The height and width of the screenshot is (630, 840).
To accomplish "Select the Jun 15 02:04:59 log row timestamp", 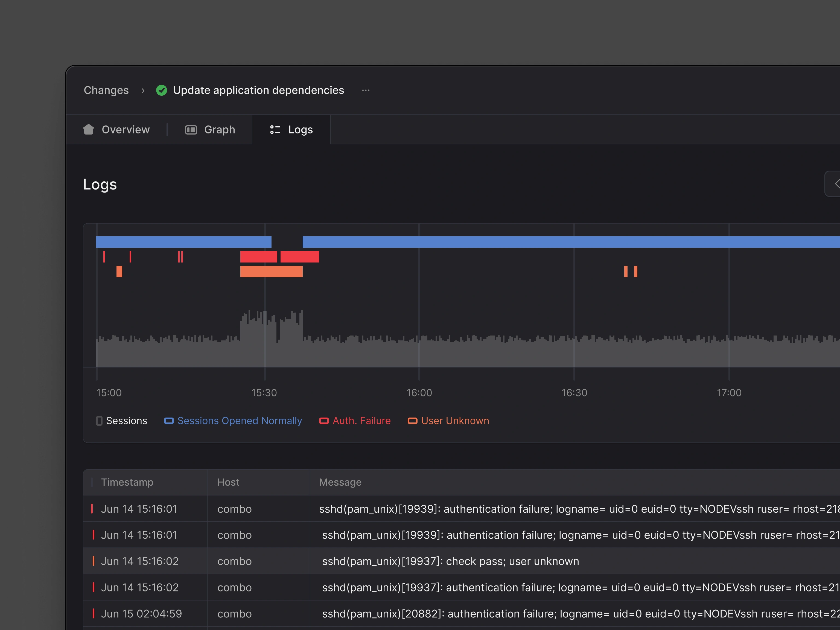I will click(141, 614).
